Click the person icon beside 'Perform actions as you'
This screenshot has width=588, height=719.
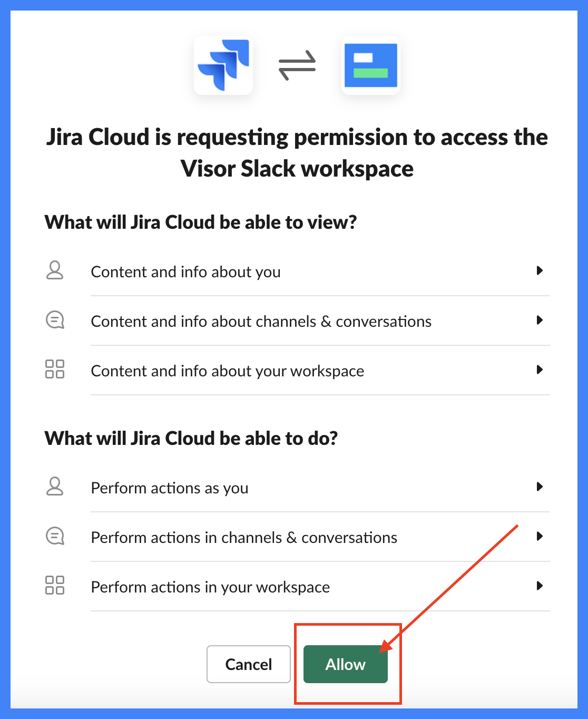click(55, 487)
